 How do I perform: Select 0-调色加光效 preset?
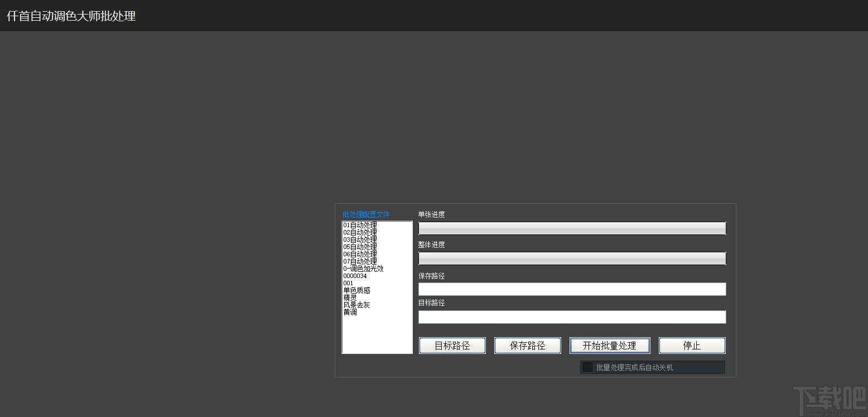click(363, 269)
